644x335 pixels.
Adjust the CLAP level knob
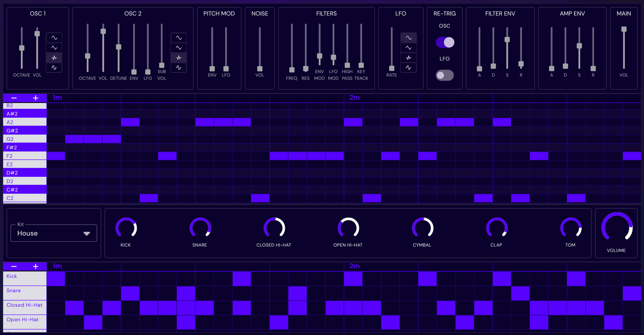pos(496,228)
